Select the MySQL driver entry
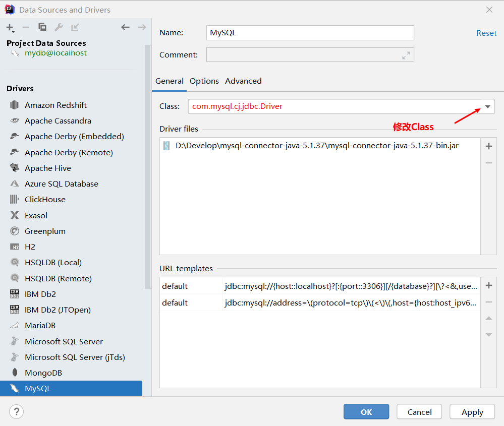Image resolution: width=504 pixels, height=426 pixels. tap(71, 388)
